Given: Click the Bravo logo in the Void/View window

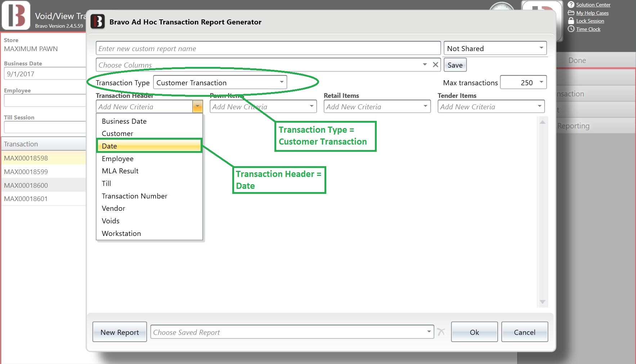Looking at the screenshot, I should point(16,15).
